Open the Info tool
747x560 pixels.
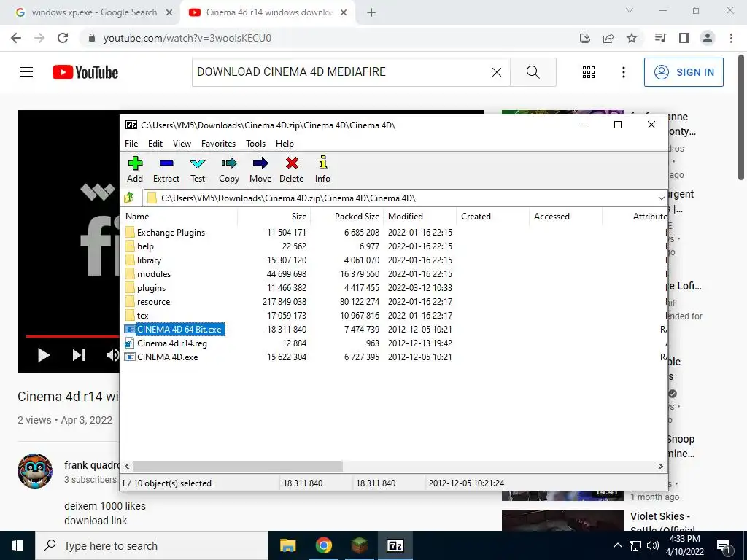pyautogui.click(x=322, y=169)
